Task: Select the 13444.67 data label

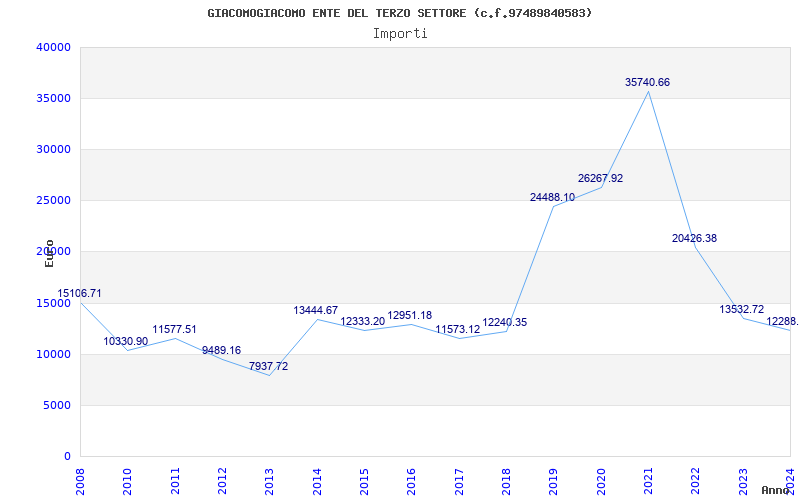Action: pos(316,310)
